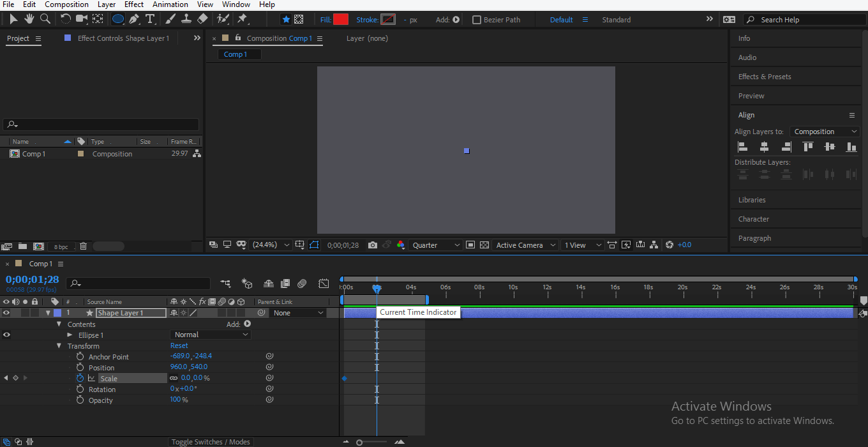The image size is (868, 447).
Task: Switch to the Effects & Presets panel
Action: [x=765, y=77]
